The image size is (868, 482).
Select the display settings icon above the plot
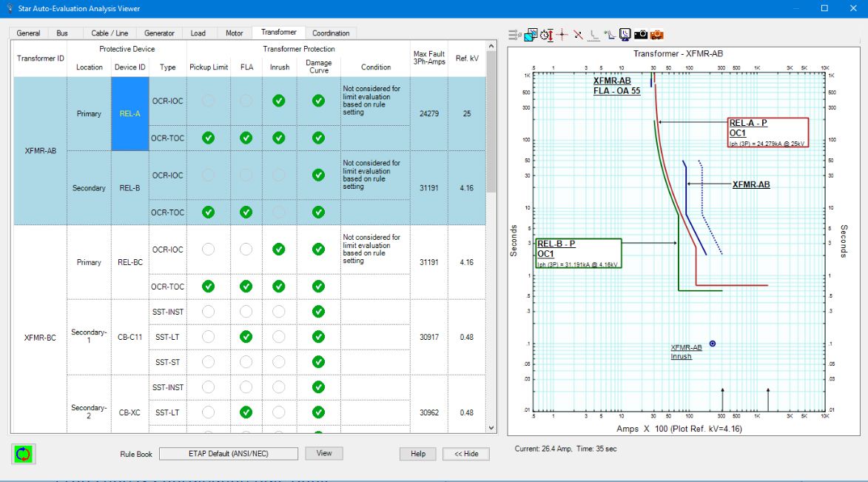(x=530, y=34)
